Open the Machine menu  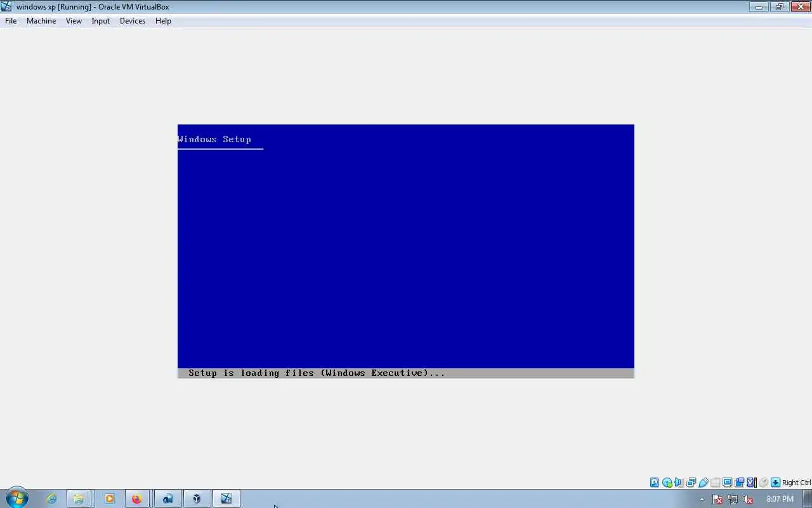[x=41, y=21]
